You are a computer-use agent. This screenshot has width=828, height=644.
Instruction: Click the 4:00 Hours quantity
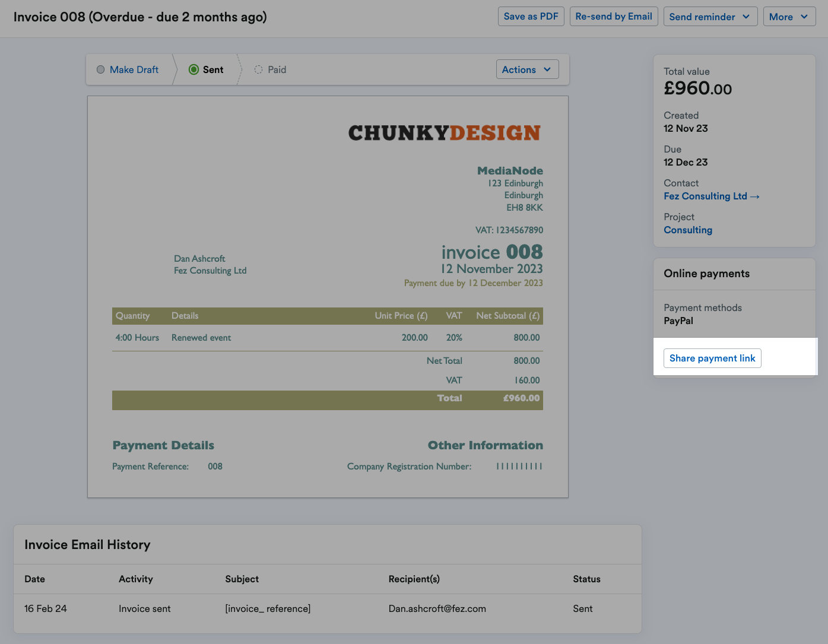[x=137, y=338]
